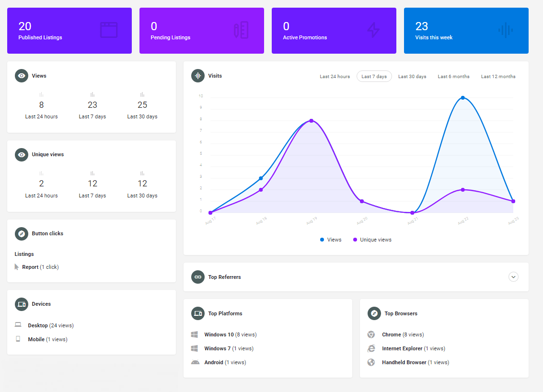
Task: Click bar-chart icon above Views 8
Action: 41,94
